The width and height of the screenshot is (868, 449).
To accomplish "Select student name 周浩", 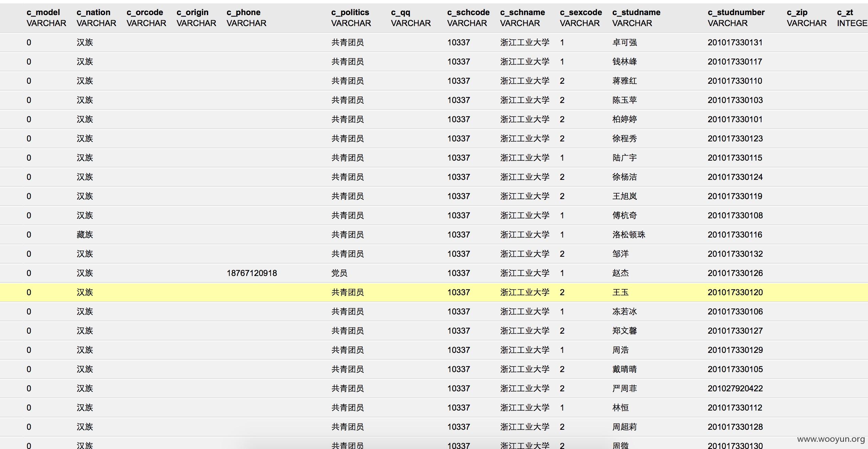I will 620,350.
